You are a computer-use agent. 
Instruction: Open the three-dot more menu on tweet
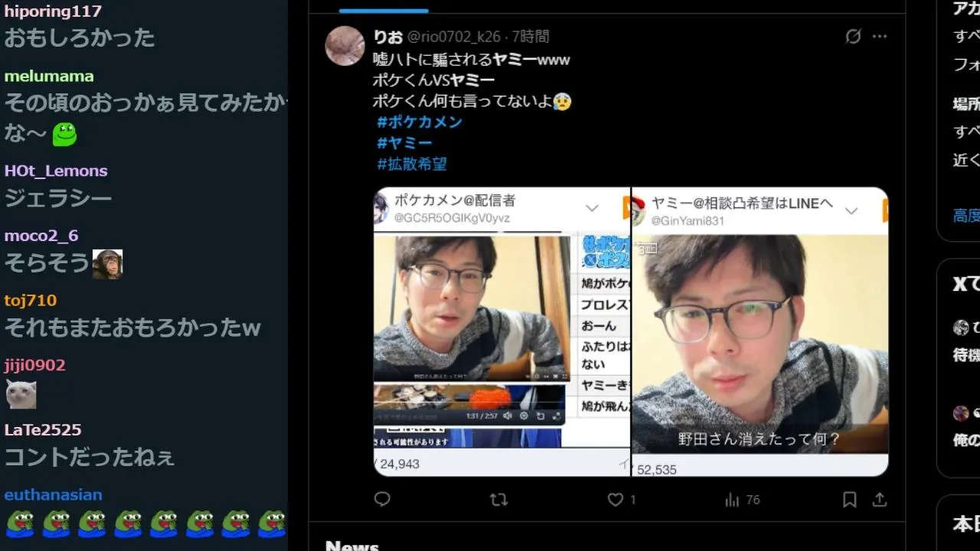click(x=880, y=36)
